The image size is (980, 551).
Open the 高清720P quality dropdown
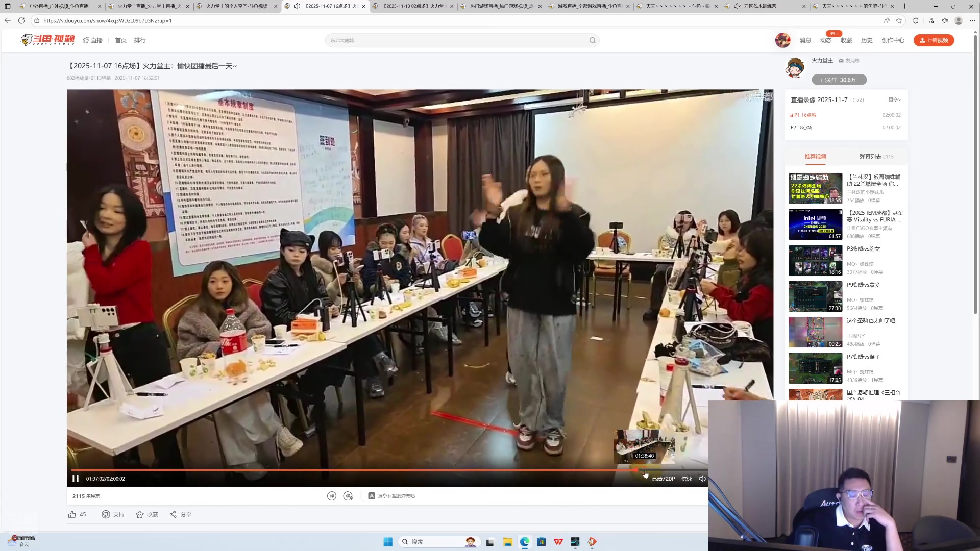click(x=663, y=479)
